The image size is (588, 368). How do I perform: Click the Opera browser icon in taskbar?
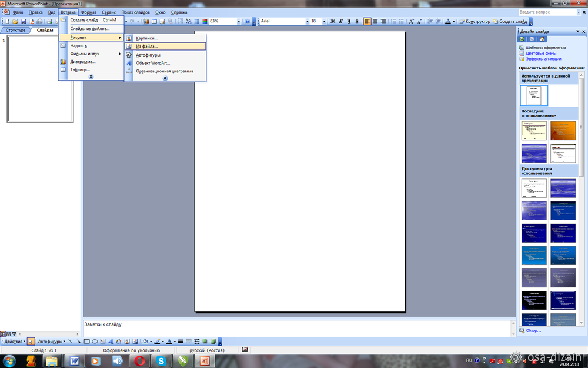pos(139,360)
